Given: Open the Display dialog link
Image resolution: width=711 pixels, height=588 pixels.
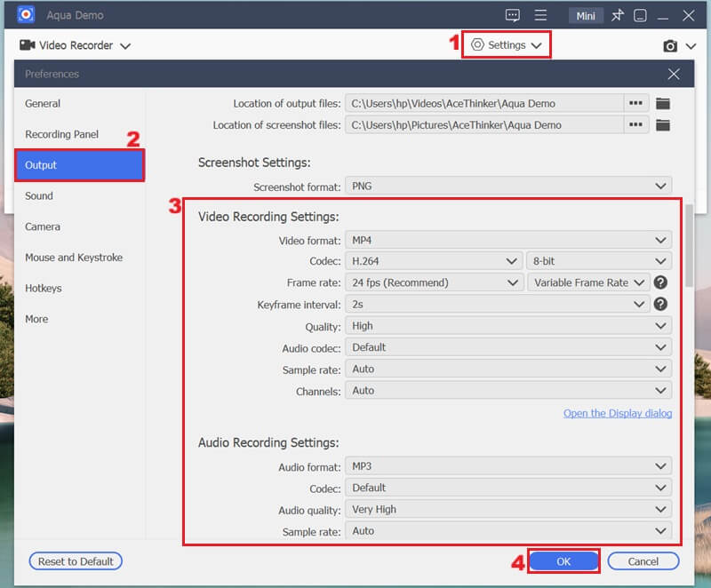Looking at the screenshot, I should point(617,413).
